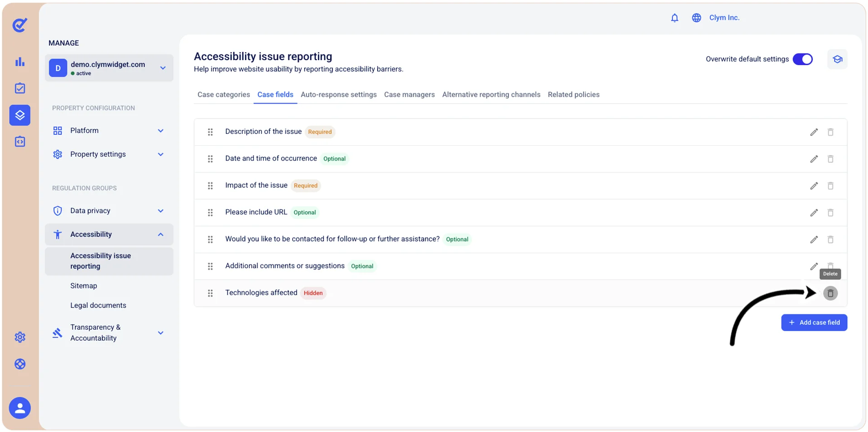Click the Clym logo icon

(x=19, y=25)
